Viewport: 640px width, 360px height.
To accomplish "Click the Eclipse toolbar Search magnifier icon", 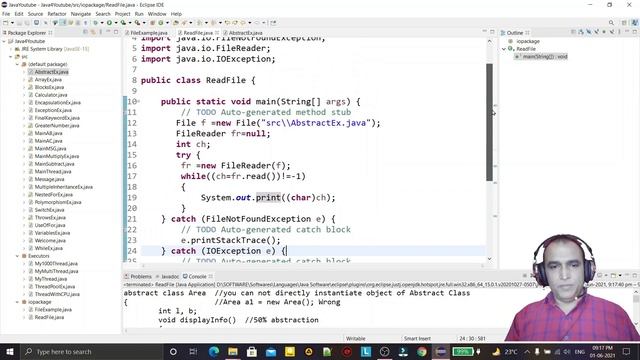I will click(x=611, y=23).
